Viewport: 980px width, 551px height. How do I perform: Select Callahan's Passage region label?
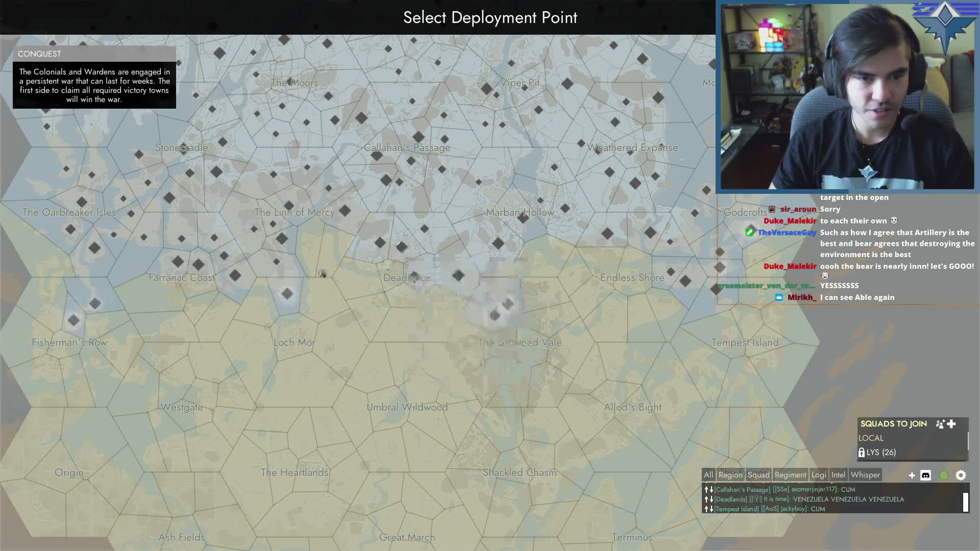[407, 147]
